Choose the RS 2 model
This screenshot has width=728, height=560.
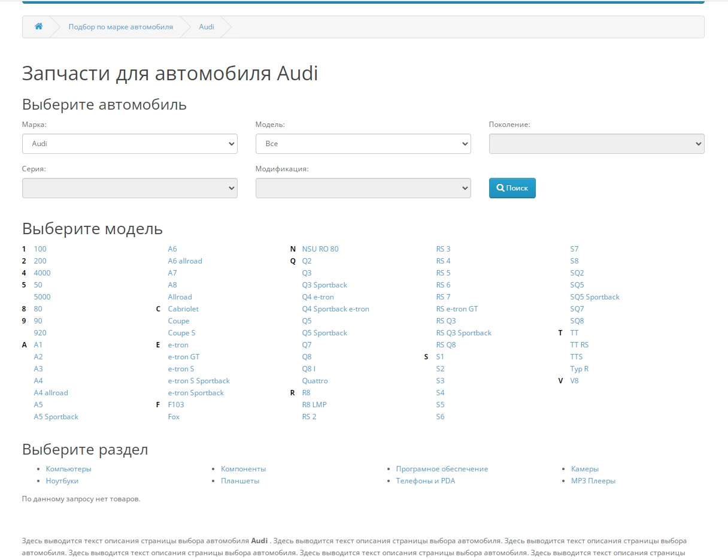point(309,417)
